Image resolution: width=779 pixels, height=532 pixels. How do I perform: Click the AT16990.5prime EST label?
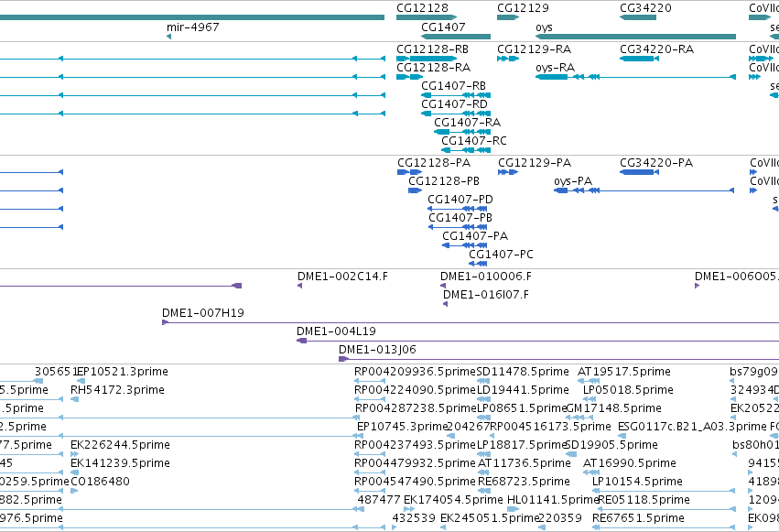[x=630, y=463]
